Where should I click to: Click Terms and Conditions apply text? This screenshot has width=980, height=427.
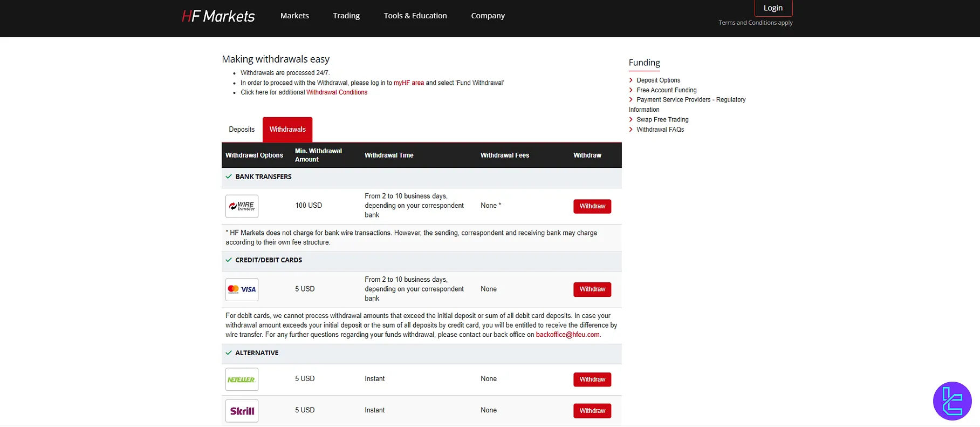755,23
